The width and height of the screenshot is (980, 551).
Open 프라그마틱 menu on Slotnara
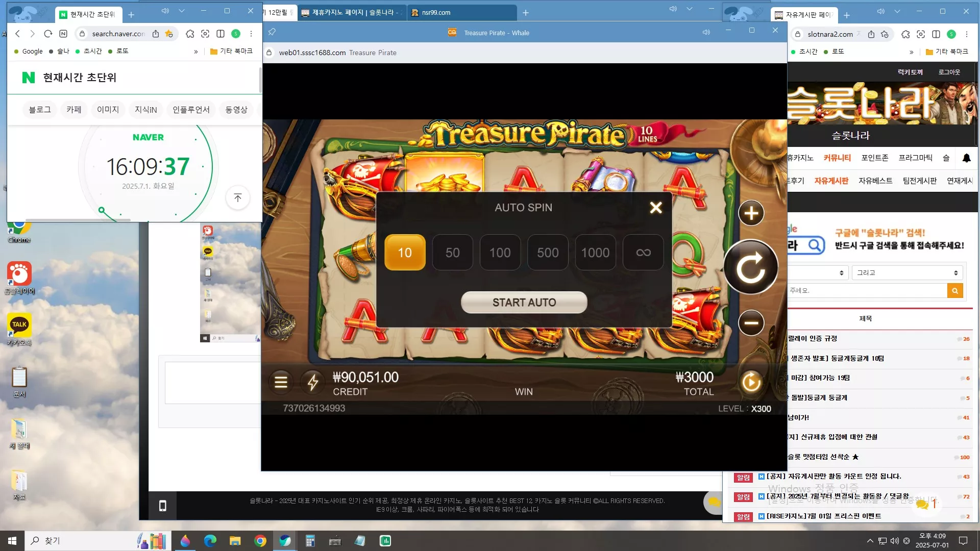click(x=916, y=158)
